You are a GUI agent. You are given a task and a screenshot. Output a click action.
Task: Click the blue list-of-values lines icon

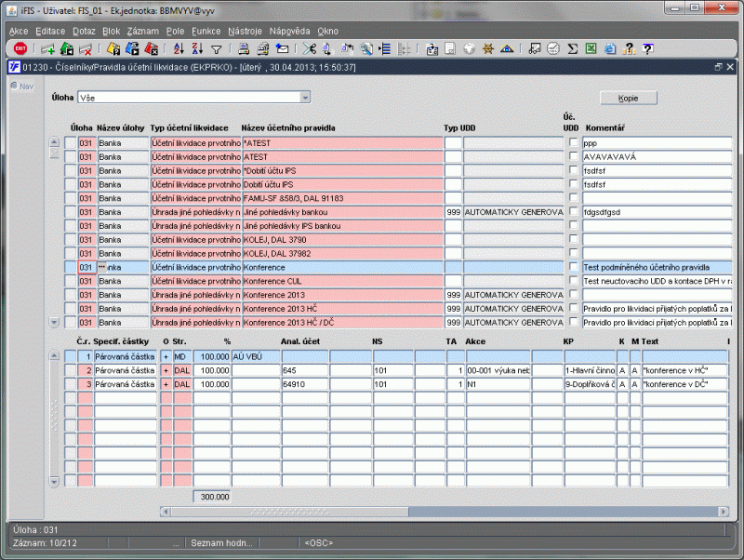[x=385, y=48]
